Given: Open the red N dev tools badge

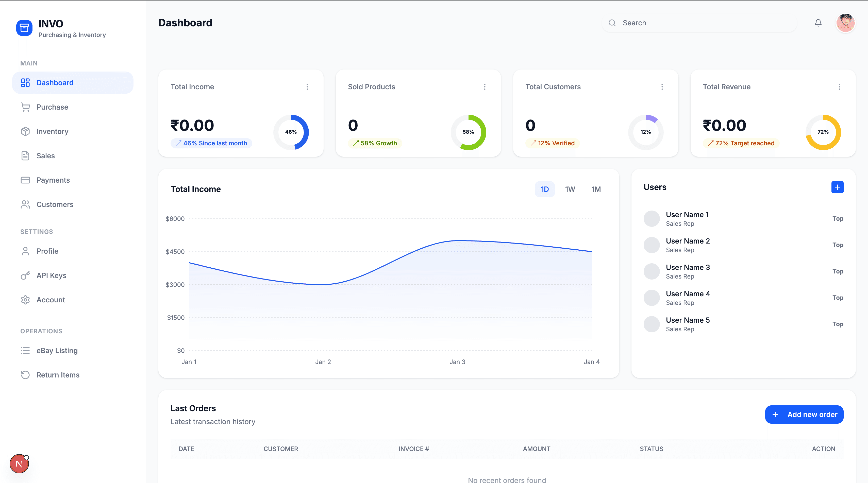Looking at the screenshot, I should coord(19,464).
